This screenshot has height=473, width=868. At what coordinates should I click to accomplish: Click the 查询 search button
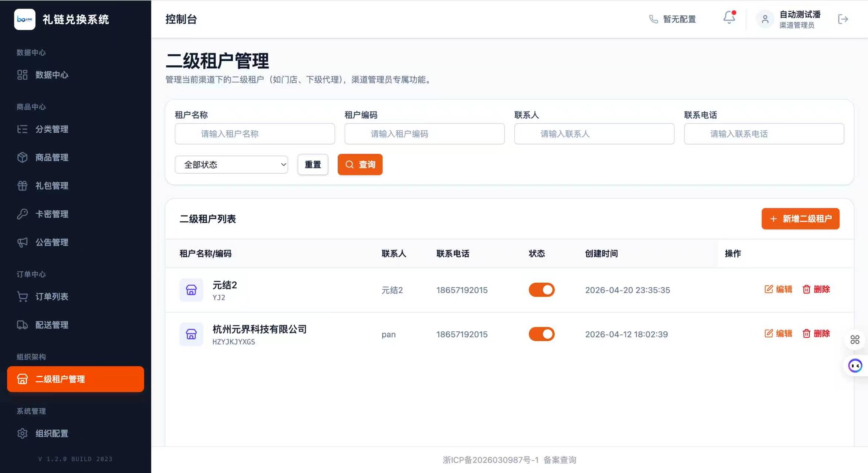click(x=360, y=164)
